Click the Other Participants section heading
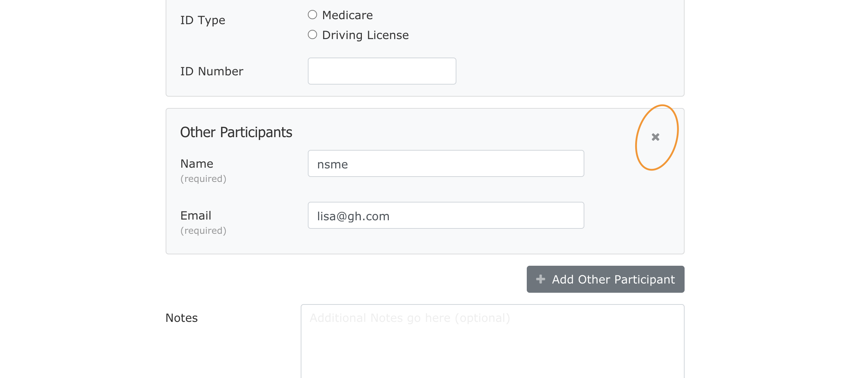The image size is (868, 378). point(236,132)
